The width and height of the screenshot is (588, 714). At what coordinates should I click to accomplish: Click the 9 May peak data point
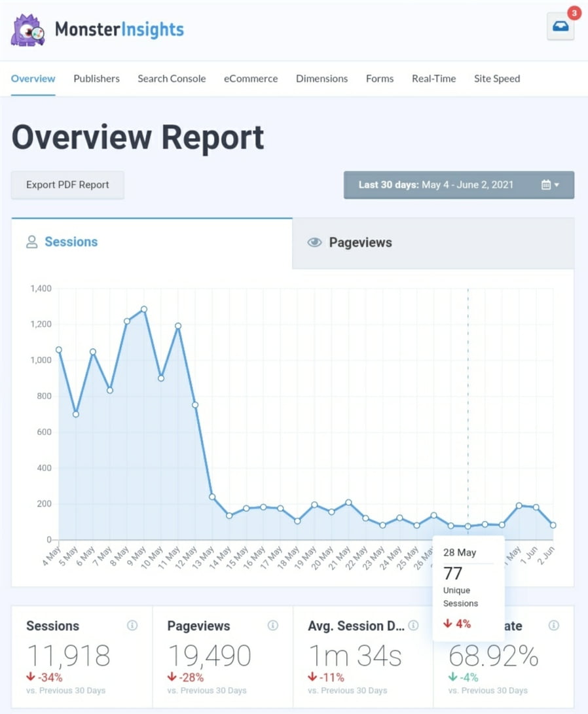coord(144,309)
